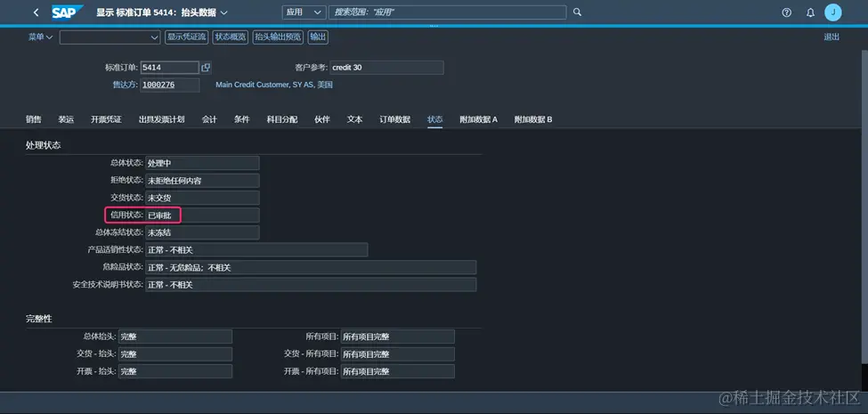Open the help question mark icon
This screenshot has width=868, height=414.
click(787, 12)
